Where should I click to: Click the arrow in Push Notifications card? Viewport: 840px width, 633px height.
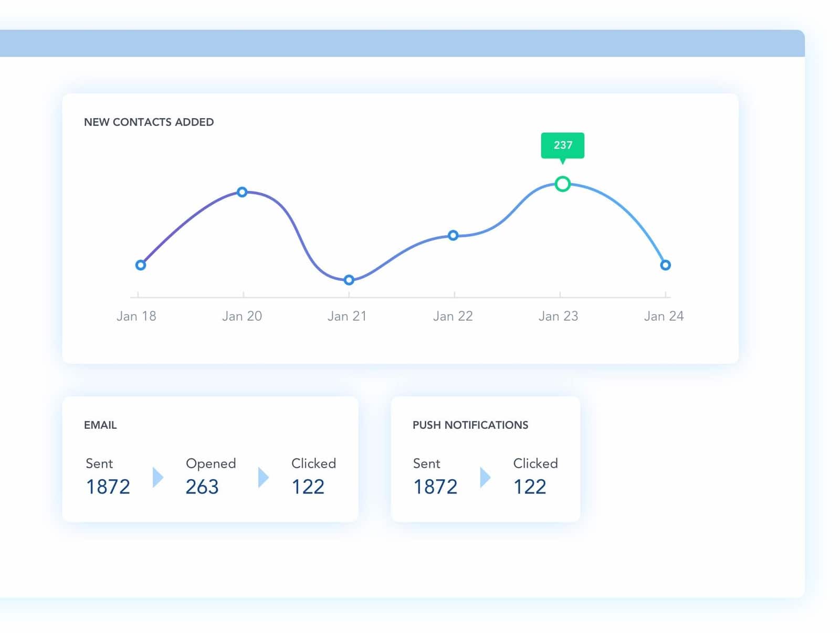coord(486,477)
